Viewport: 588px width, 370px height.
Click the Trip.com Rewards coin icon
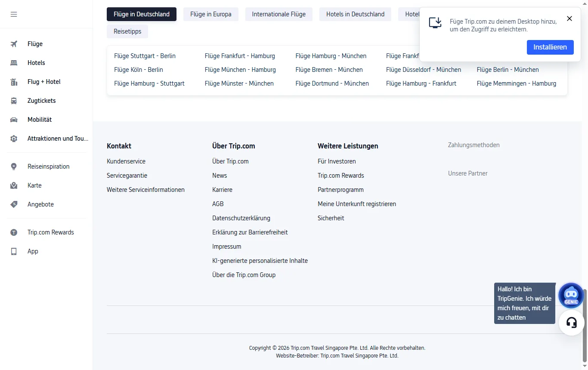pos(14,232)
